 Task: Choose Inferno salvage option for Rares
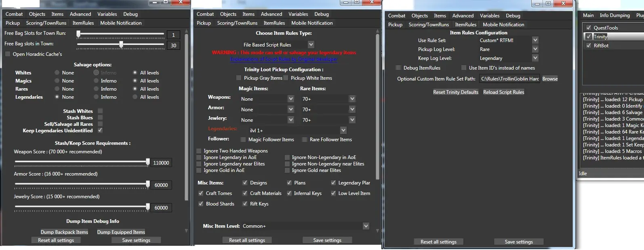pos(96,89)
